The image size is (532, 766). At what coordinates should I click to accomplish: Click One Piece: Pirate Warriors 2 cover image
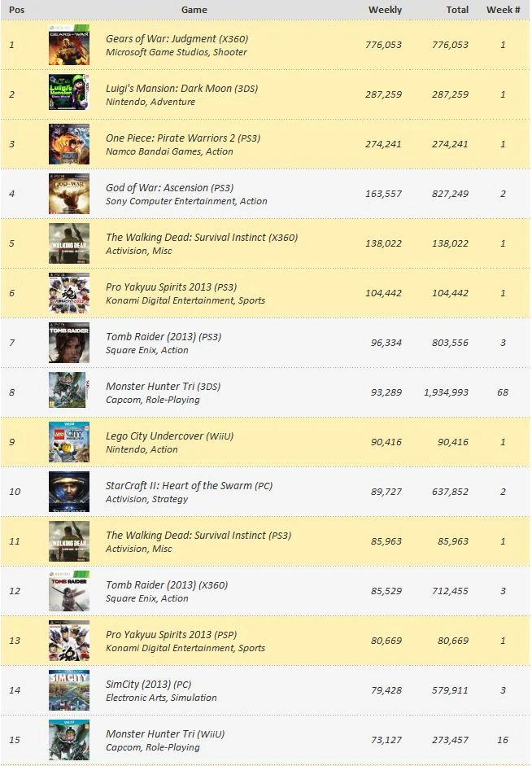(69, 145)
